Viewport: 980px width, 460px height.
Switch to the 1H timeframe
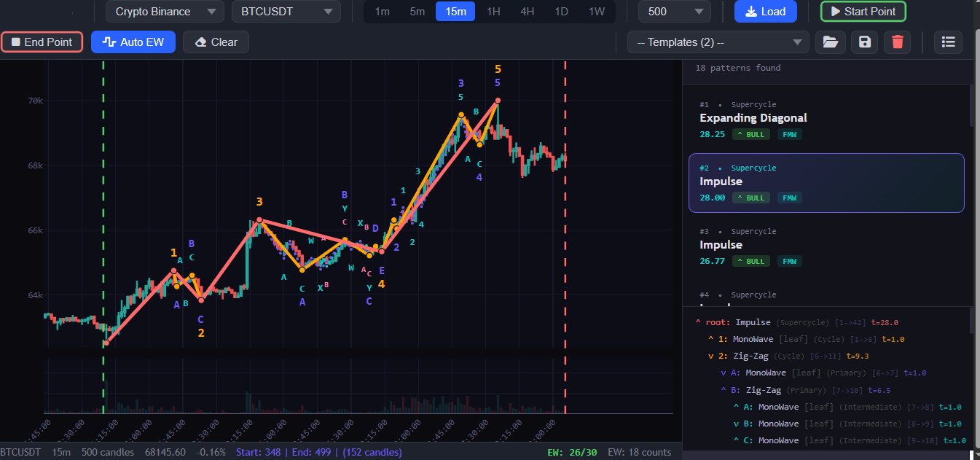click(493, 12)
